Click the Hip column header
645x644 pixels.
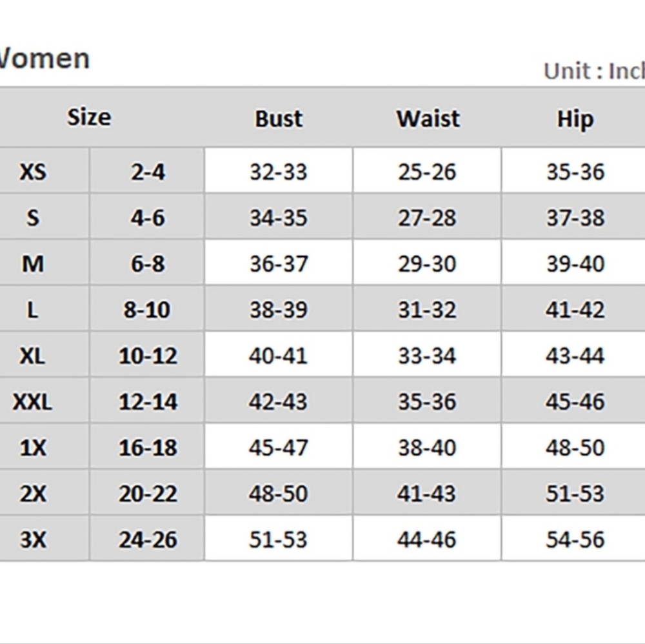(575, 120)
